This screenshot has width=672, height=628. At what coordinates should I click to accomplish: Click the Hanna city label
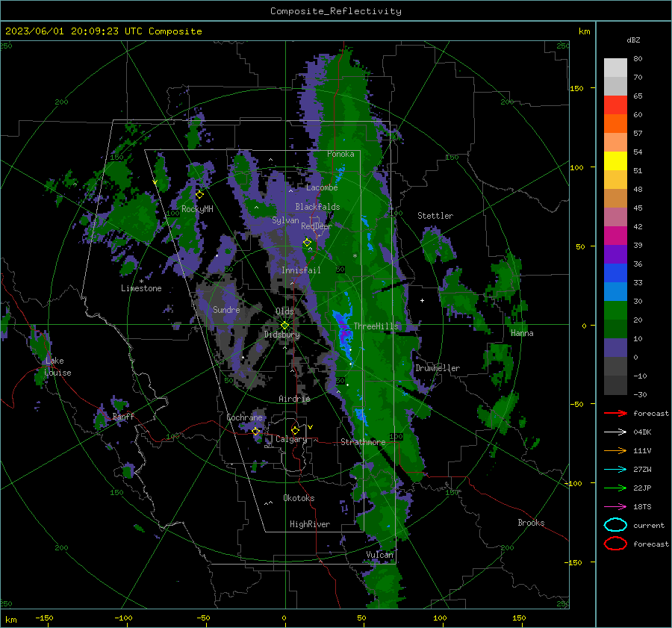coord(522,333)
